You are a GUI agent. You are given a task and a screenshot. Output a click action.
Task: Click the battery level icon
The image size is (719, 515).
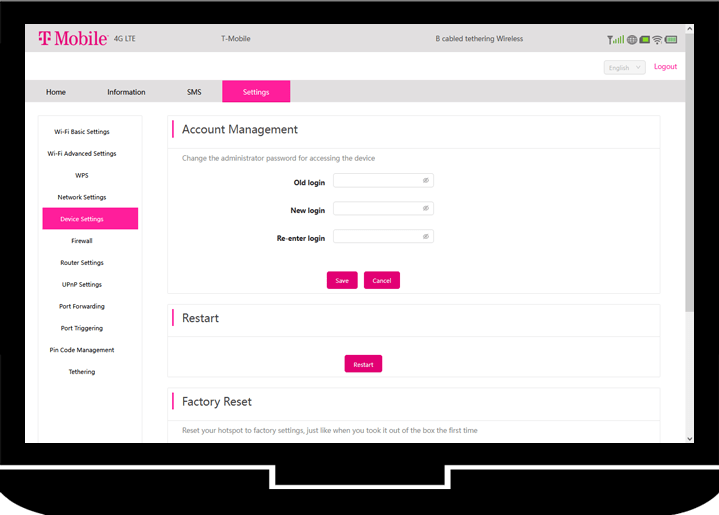click(671, 40)
